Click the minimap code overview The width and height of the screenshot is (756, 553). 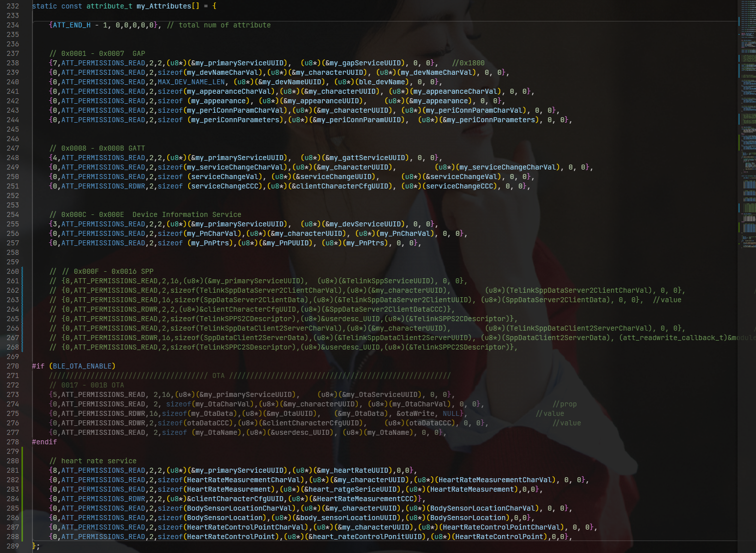point(747,125)
